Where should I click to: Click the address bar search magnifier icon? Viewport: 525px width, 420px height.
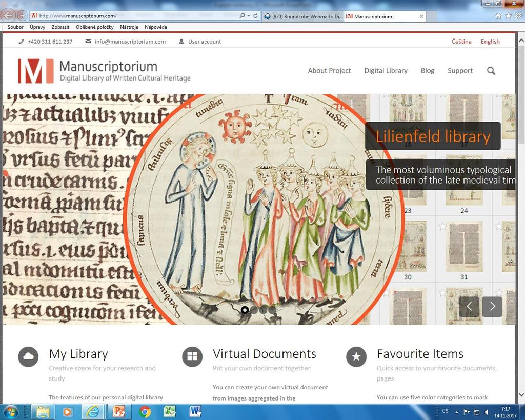(242, 16)
